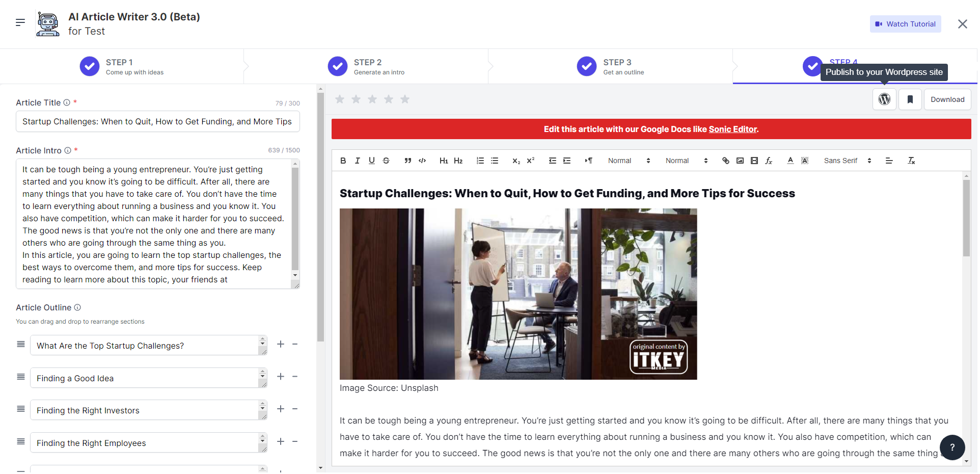Apply superscript formatting

pos(530,161)
